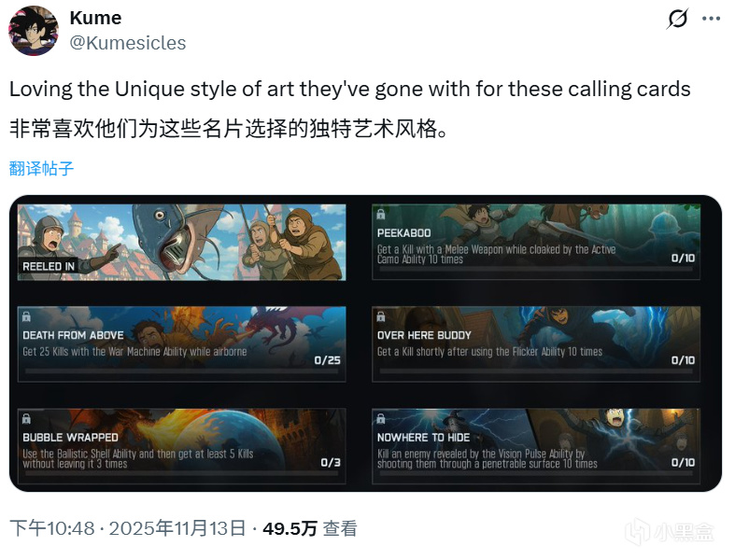Click the lock icon on Death From Above

pyautogui.click(x=26, y=316)
